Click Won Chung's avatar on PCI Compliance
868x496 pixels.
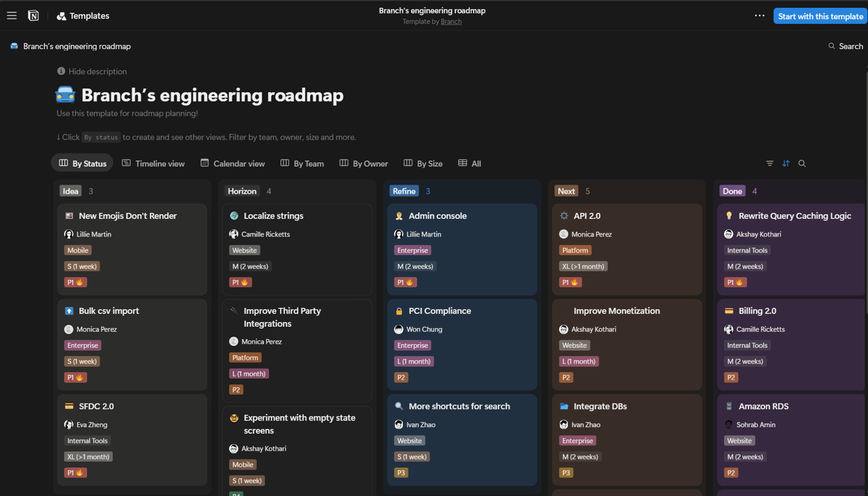pyautogui.click(x=399, y=329)
